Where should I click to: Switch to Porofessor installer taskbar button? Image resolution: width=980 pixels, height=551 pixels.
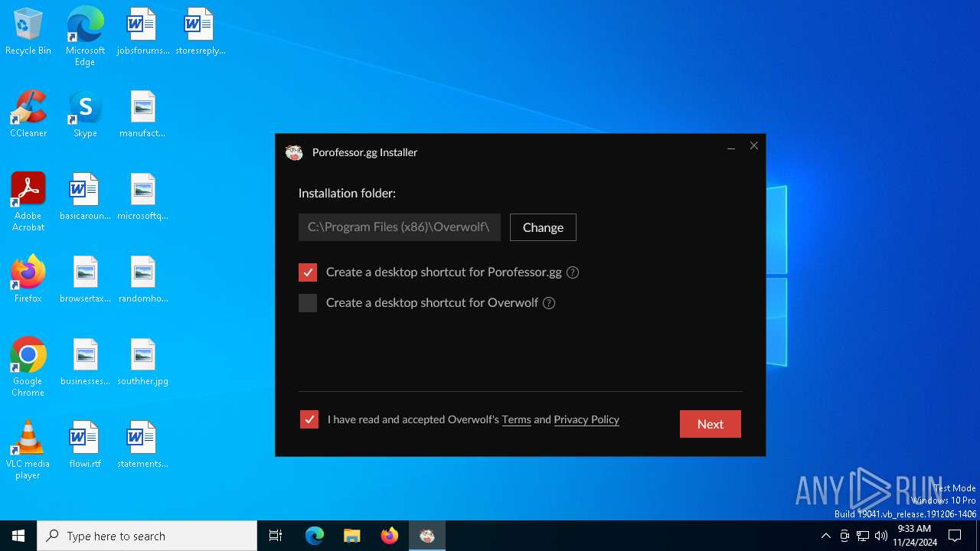click(x=427, y=536)
